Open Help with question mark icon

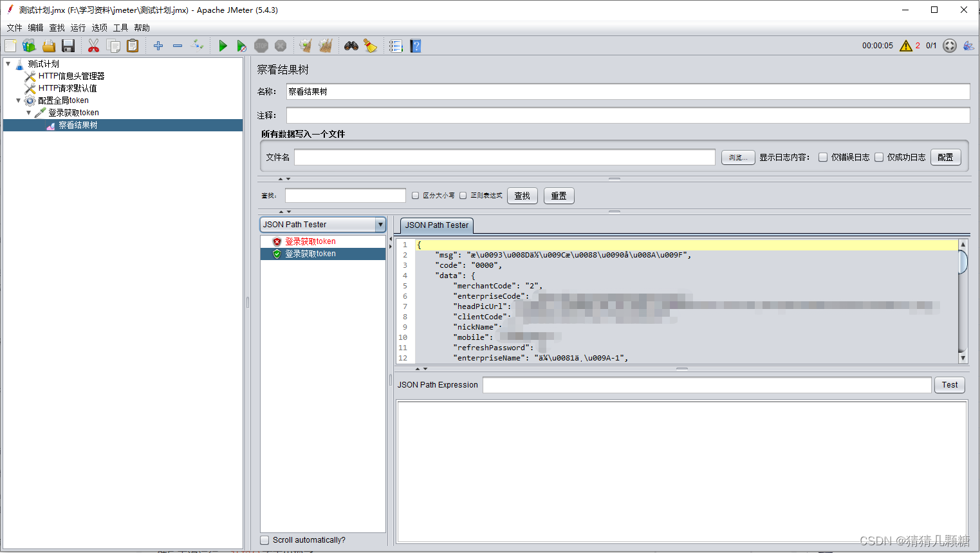(416, 46)
